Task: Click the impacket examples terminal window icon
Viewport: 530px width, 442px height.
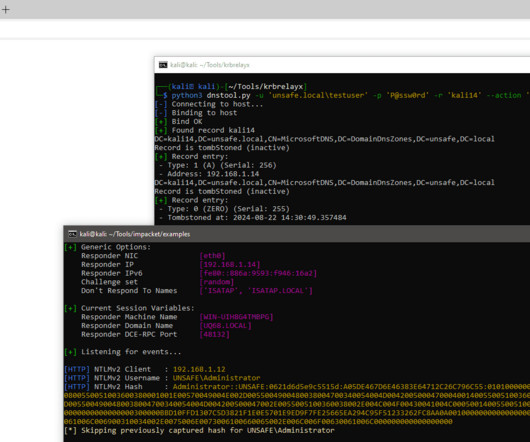Action: click(72, 234)
